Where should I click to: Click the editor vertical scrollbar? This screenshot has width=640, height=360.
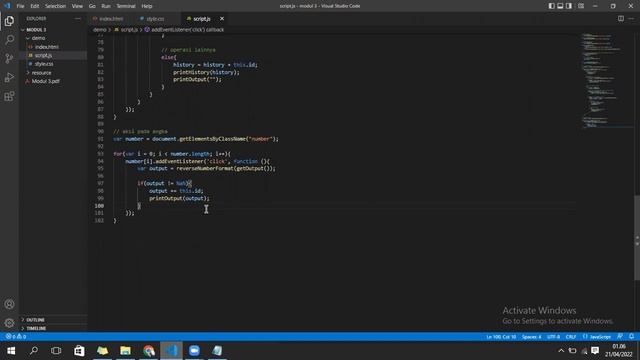637,238
